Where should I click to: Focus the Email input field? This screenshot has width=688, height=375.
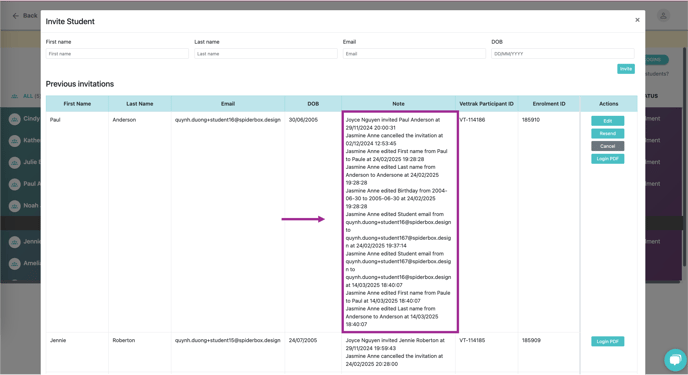pos(414,54)
